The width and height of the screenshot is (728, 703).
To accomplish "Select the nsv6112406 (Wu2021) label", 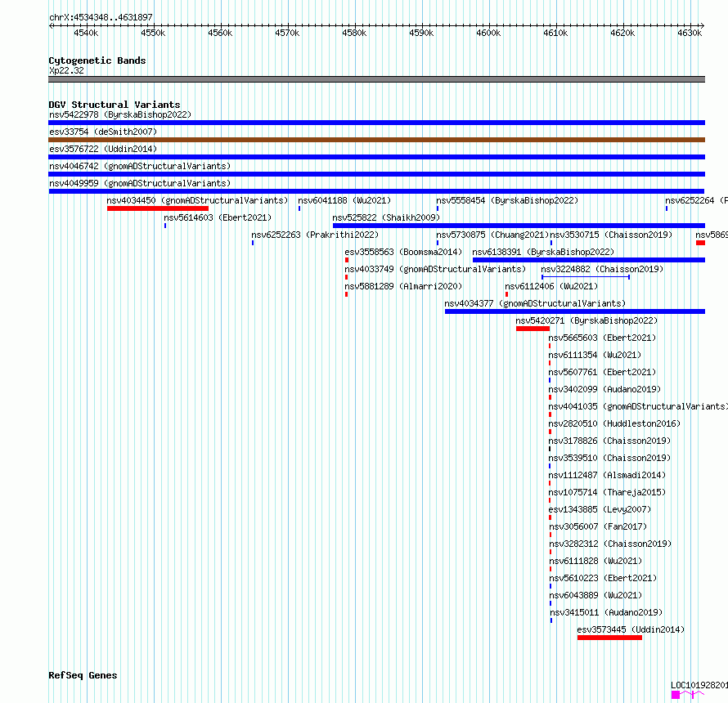I will click(551, 286).
